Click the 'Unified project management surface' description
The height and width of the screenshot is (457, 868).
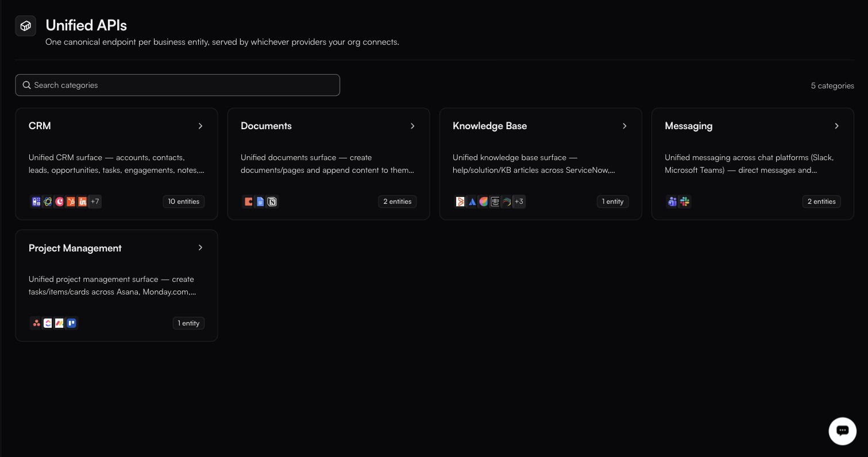[113, 285]
